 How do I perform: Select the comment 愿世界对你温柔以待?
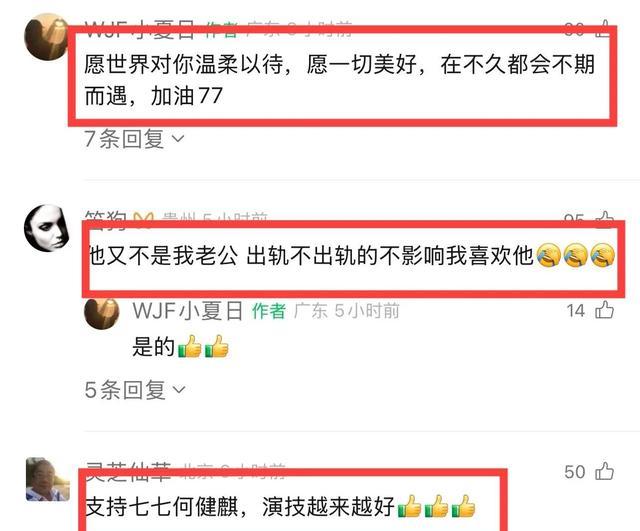coord(340,80)
